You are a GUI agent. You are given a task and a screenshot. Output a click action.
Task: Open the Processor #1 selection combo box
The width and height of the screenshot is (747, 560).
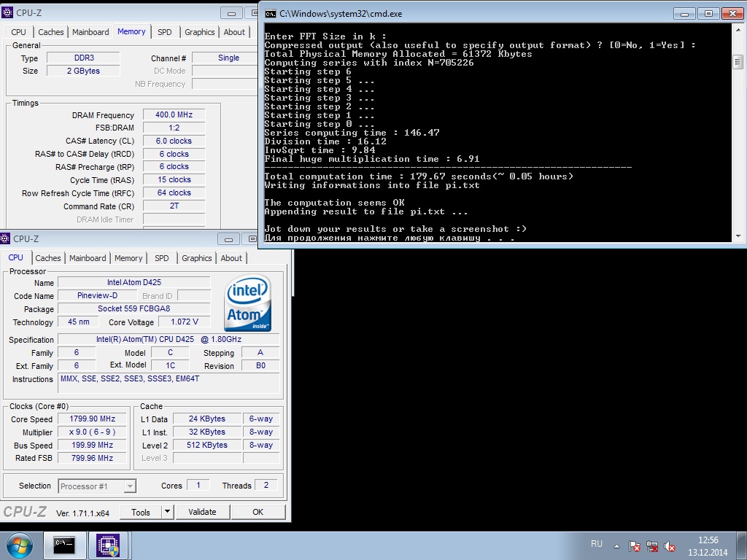97,486
